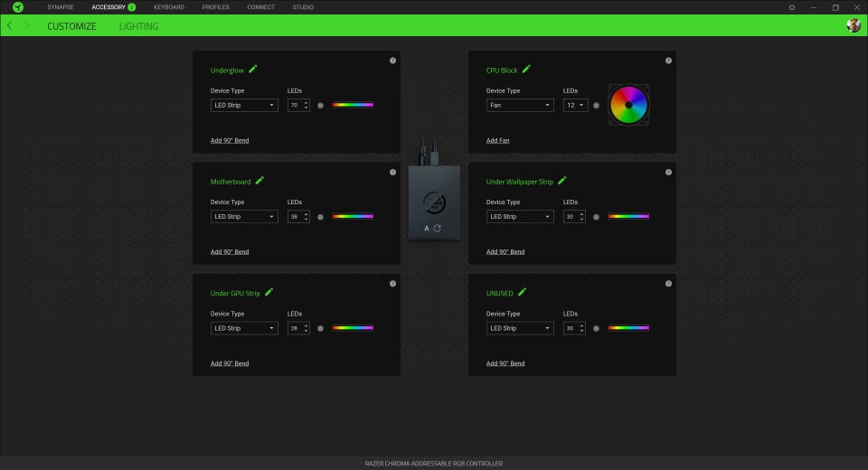
Task: Click info icon next to UNUSED LEDs
Action: tap(596, 328)
